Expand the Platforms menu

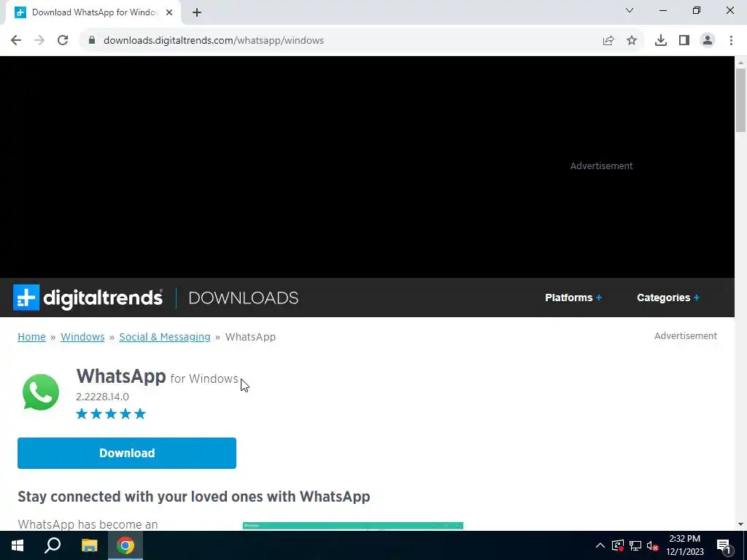coord(573,297)
